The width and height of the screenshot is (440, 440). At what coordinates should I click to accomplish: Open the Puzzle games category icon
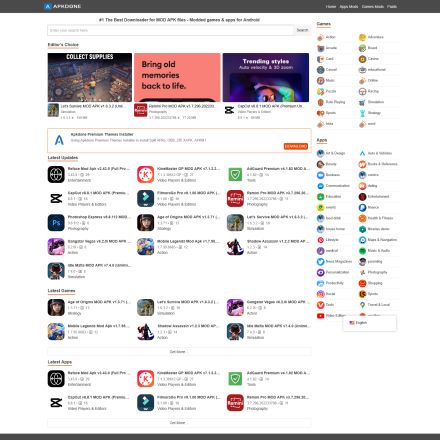pos(320,91)
